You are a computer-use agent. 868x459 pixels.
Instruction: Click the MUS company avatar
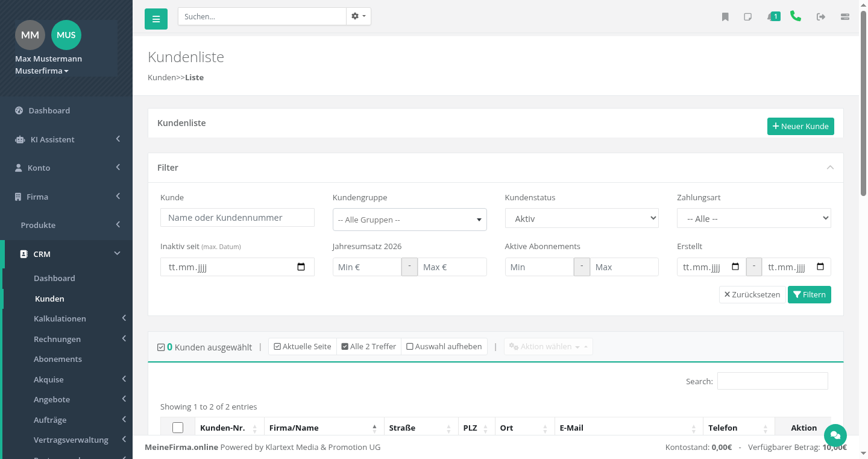pyautogui.click(x=66, y=35)
